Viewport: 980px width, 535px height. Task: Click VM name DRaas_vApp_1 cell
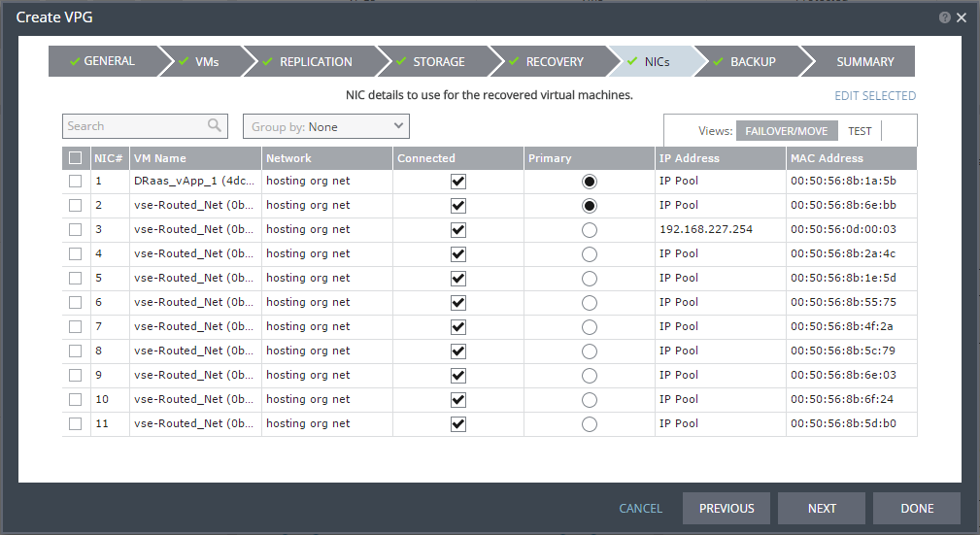(x=194, y=181)
